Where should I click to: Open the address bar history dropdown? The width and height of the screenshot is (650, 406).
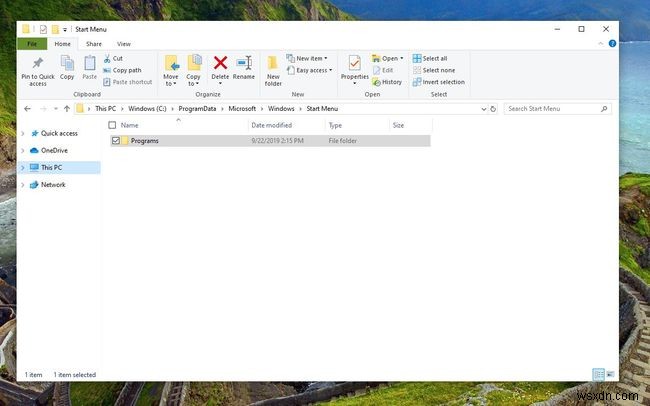click(483, 109)
